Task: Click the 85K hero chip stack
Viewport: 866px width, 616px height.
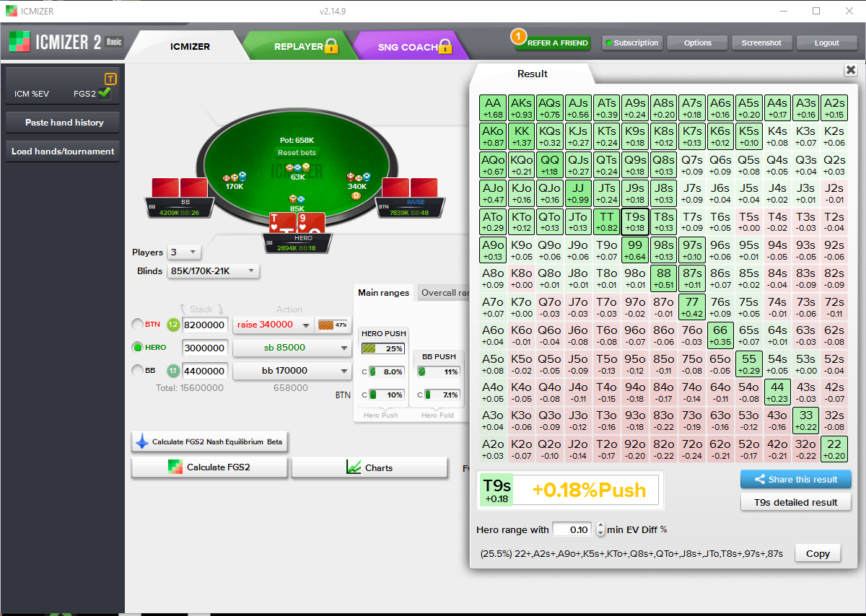Action: click(297, 199)
